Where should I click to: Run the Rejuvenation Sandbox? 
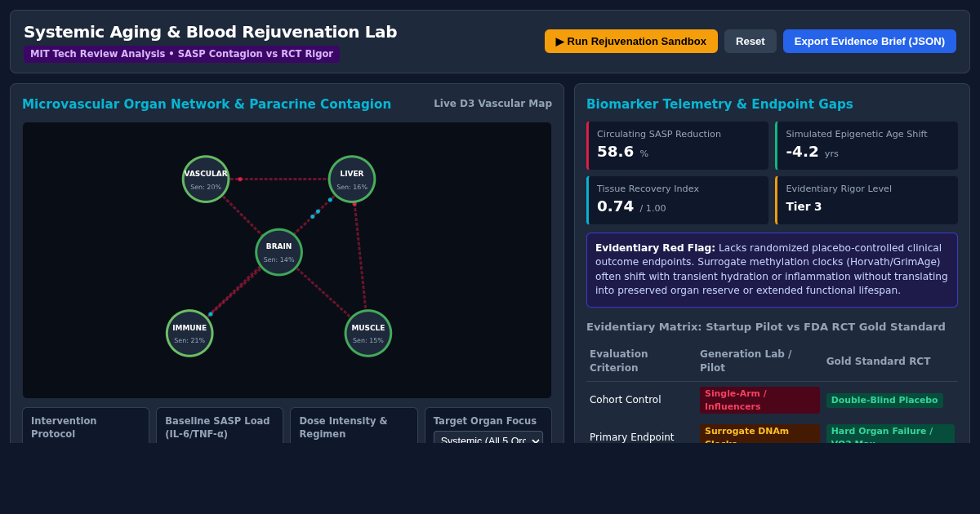(630, 42)
